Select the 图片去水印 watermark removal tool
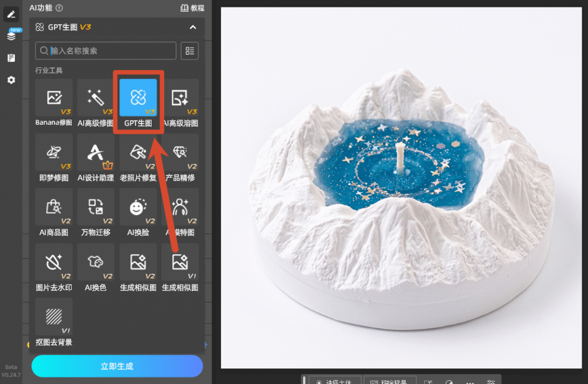 53,268
